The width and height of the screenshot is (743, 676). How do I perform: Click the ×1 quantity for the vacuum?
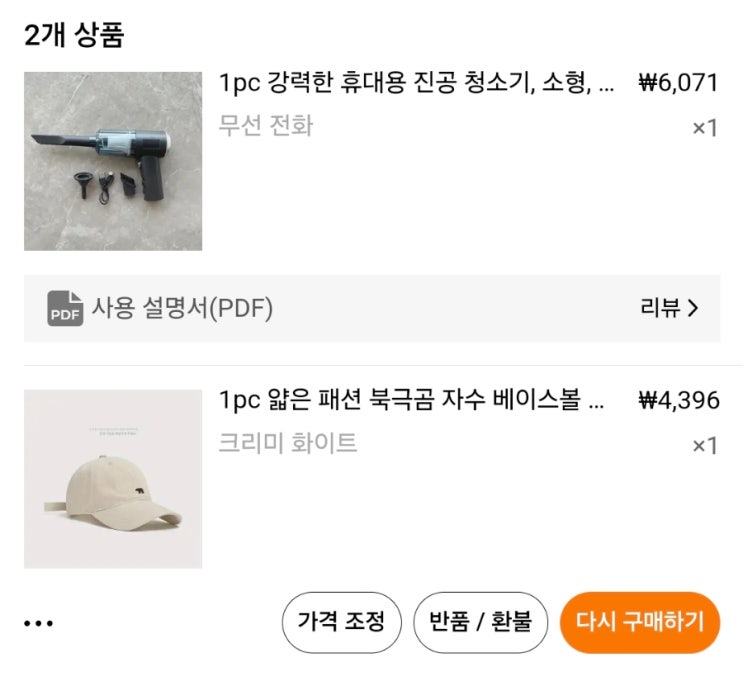705,128
